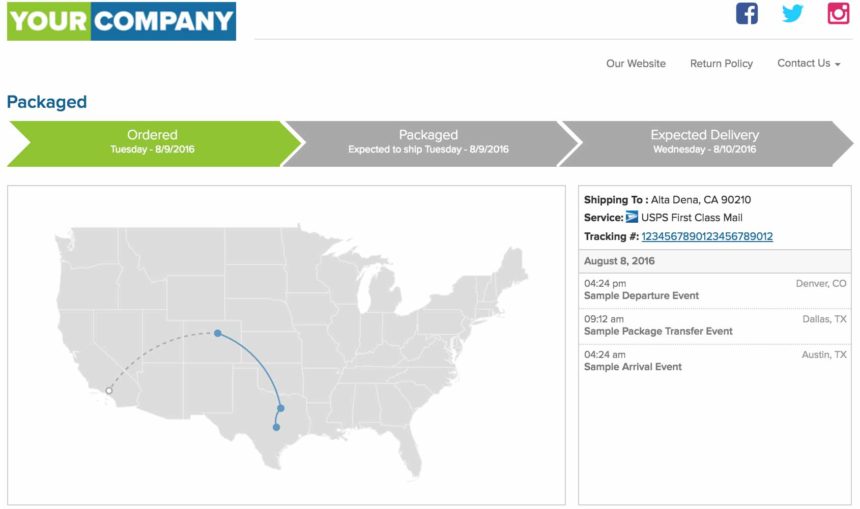This screenshot has height=509, width=860.
Task: Open the tracking number link
Action: pos(706,237)
